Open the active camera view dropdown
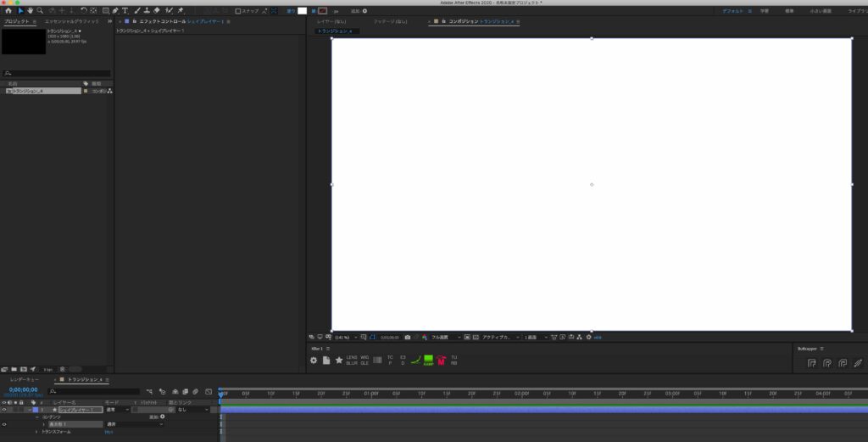Image resolution: width=868 pixels, height=442 pixels. pyautogui.click(x=500, y=338)
